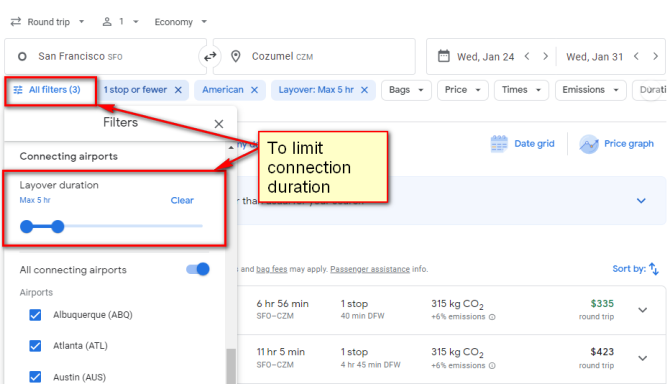Click the Cozumel CZM destination field
The width and height of the screenshot is (670, 384).
pos(314,56)
